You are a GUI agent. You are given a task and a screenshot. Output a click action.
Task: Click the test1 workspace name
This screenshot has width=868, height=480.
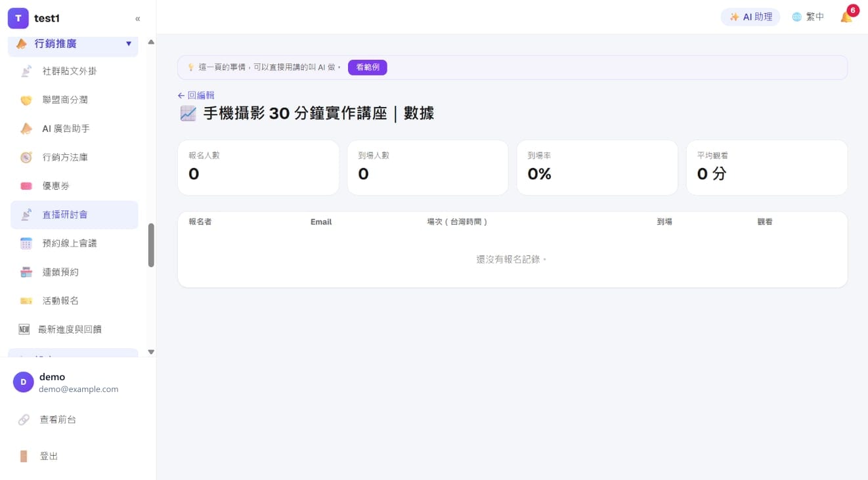(47, 18)
